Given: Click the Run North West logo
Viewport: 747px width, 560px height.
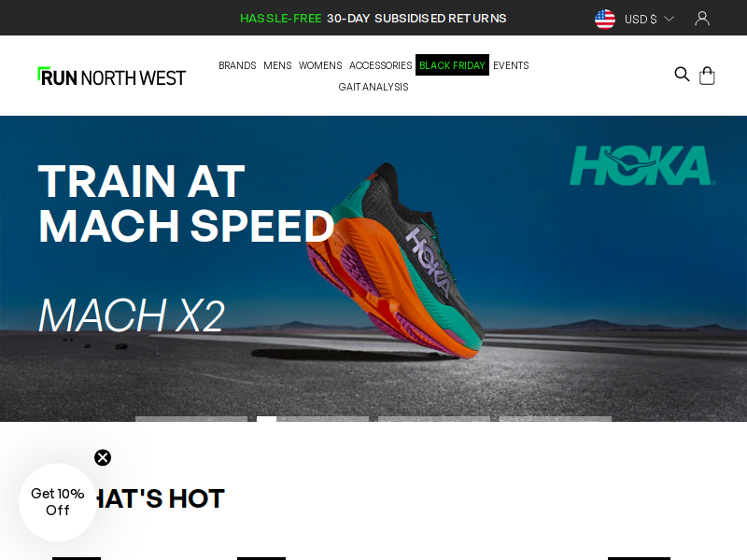Looking at the screenshot, I should 111,77.
